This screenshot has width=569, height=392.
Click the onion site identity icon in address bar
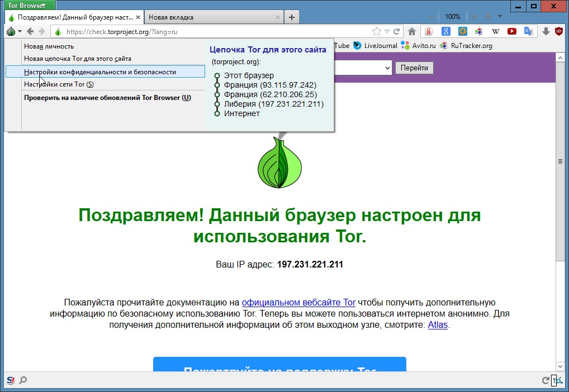58,32
